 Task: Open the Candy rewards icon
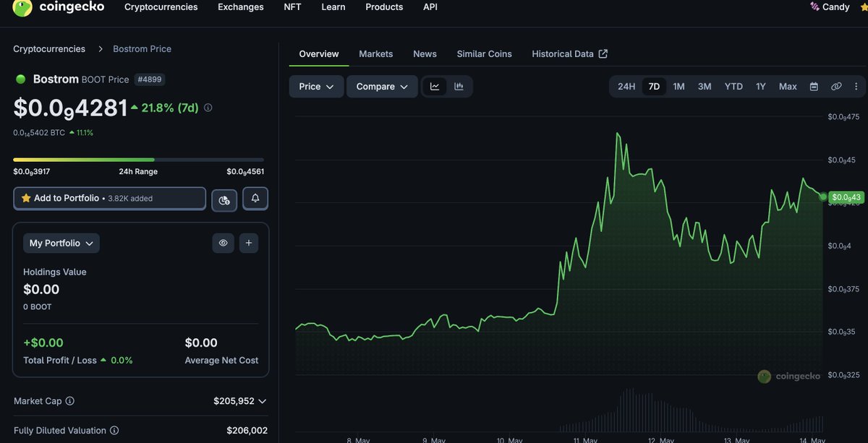815,7
